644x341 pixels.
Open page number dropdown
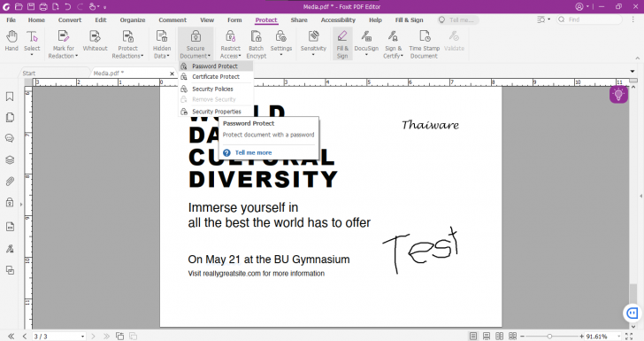(82, 337)
